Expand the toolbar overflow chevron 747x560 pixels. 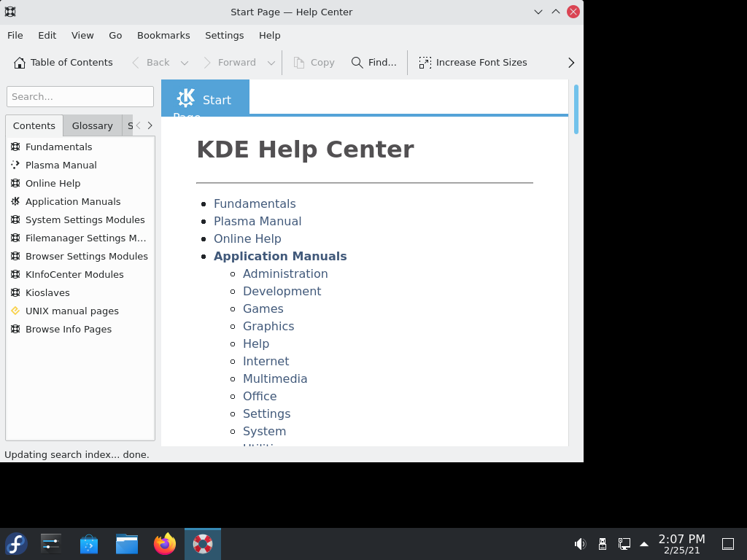(571, 63)
